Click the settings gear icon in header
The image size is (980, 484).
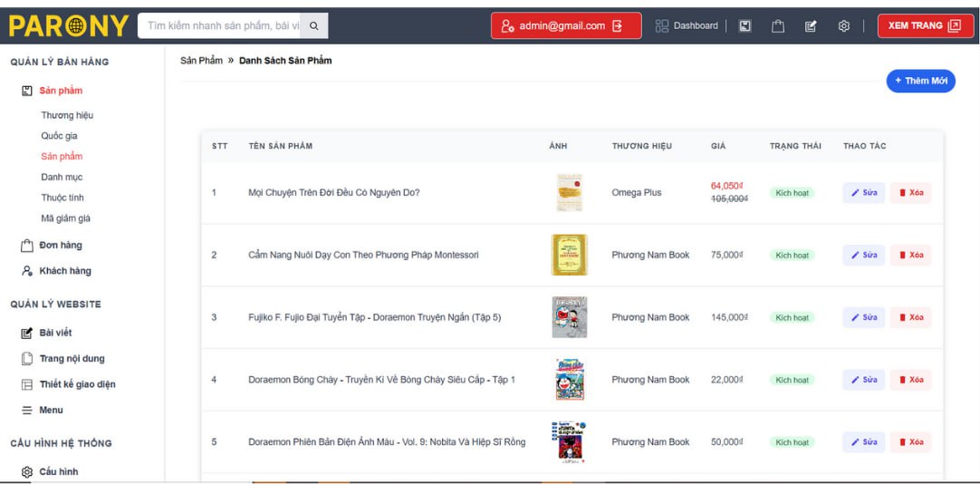coord(843,26)
